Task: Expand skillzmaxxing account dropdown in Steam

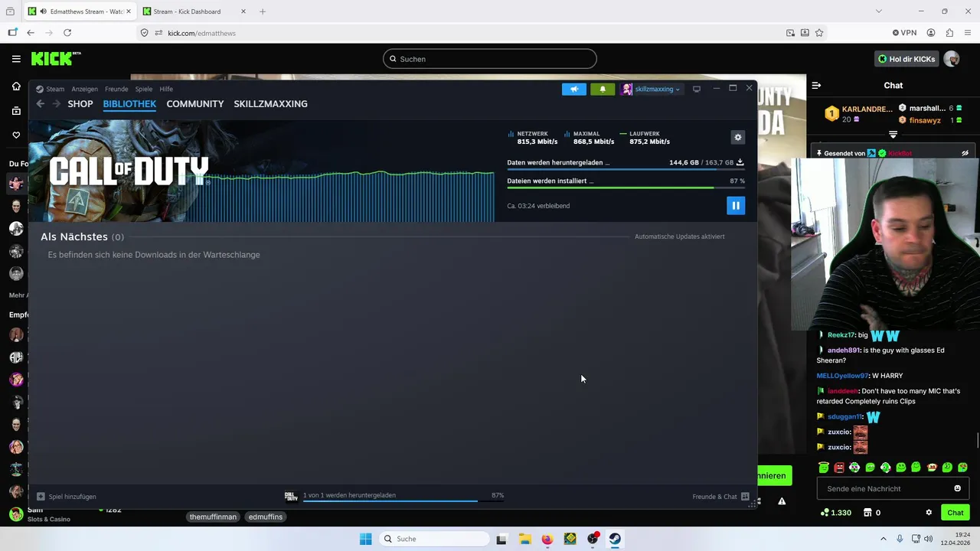Action: (652, 89)
